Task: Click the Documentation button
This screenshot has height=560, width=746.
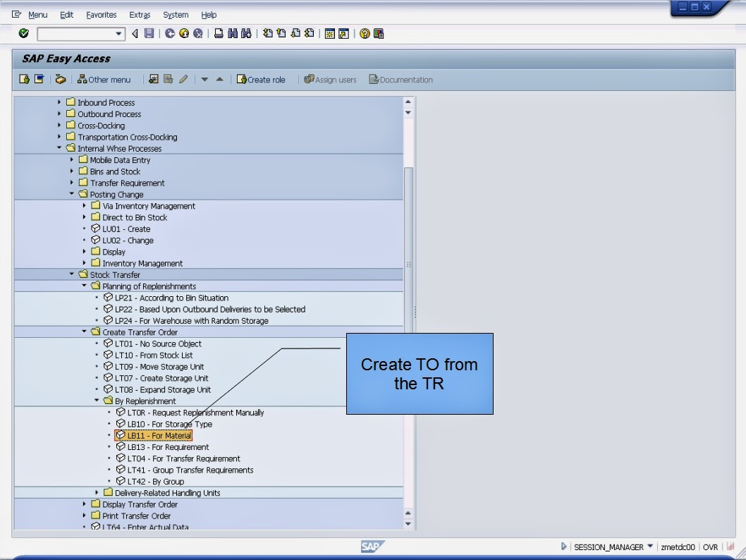Action: 401,80
